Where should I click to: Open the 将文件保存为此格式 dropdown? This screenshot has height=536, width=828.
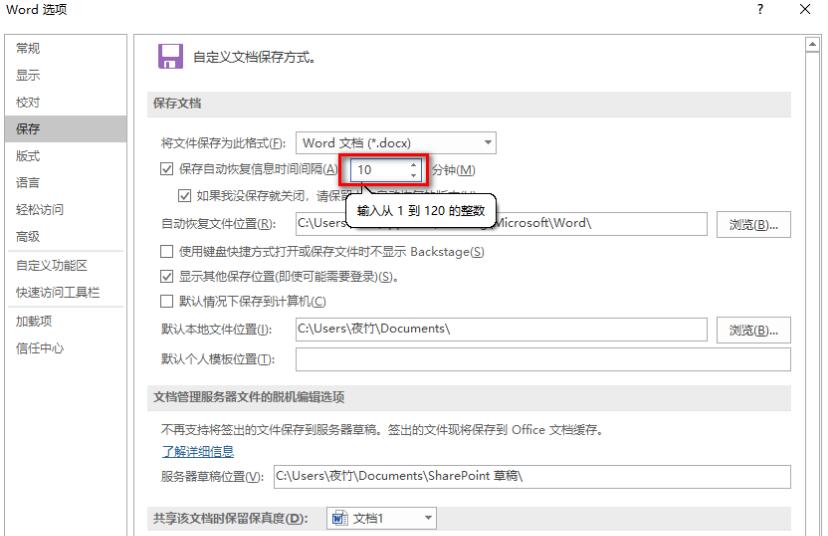[x=396, y=143]
